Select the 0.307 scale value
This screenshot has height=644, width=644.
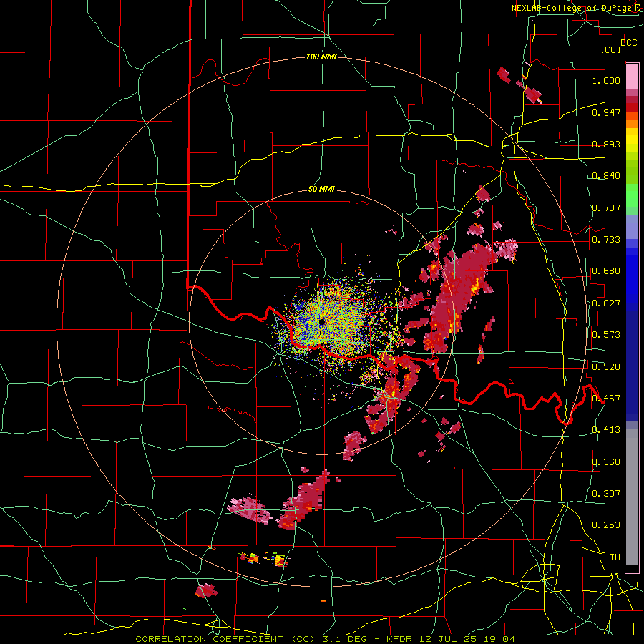click(x=606, y=494)
